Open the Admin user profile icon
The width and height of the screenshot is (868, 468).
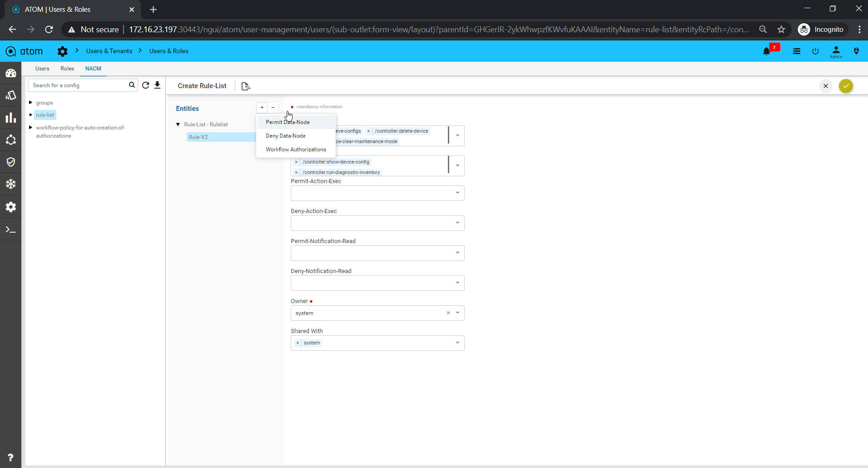pyautogui.click(x=836, y=52)
